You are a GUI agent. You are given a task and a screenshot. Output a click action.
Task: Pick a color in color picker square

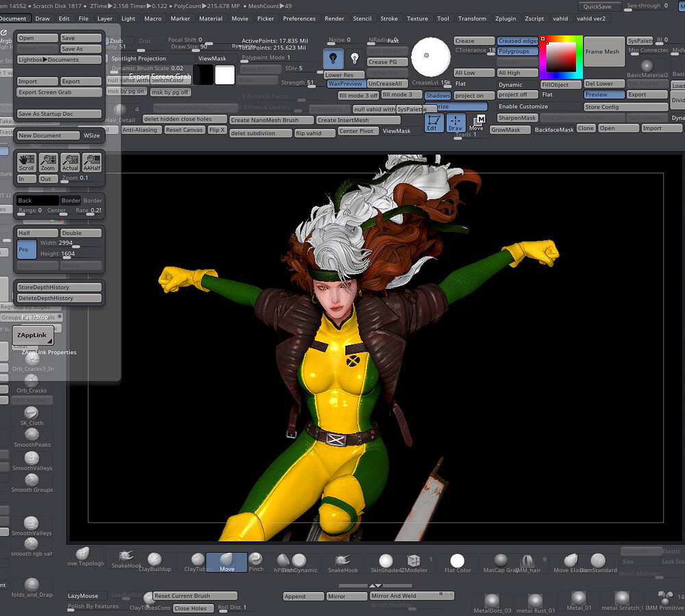[562, 57]
